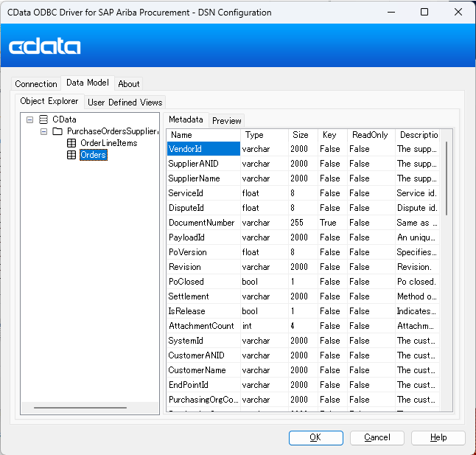Maximize the DSN Configuration window
Viewport: 476px width, 455px height.
point(424,12)
